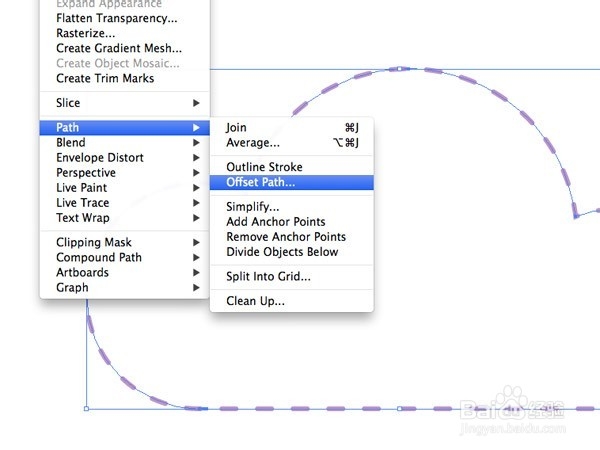Image resolution: width=600 pixels, height=450 pixels.
Task: Select Outline Stroke command
Action: 292,167
